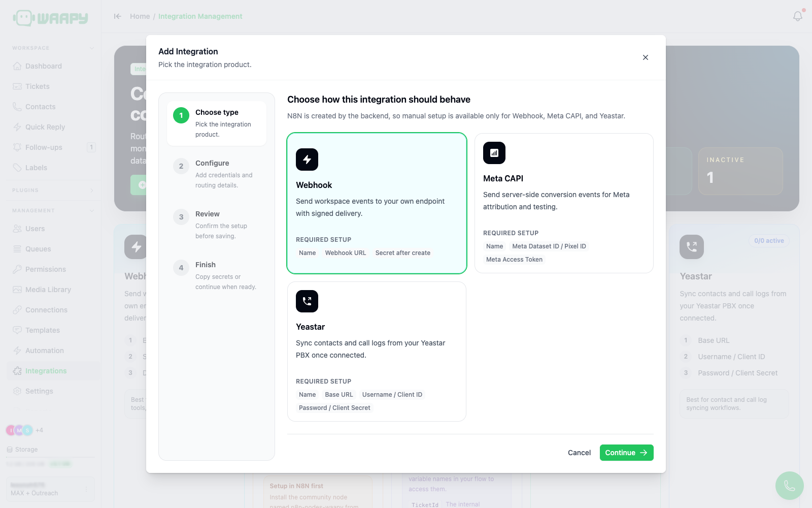
Task: Collapse the Management section chevron
Action: [x=92, y=211]
